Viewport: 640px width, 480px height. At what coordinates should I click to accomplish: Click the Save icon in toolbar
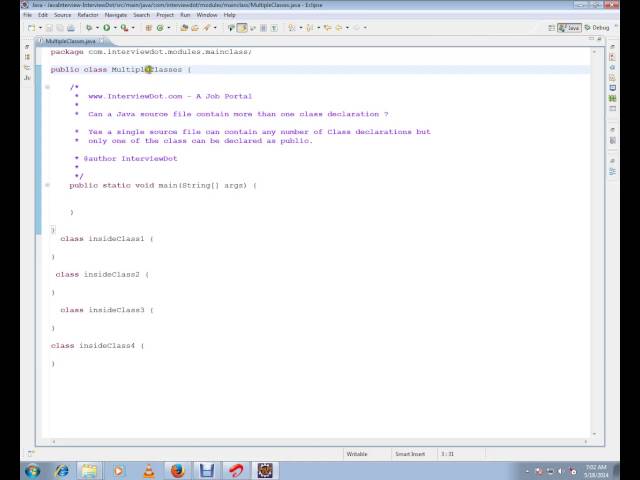[49, 28]
